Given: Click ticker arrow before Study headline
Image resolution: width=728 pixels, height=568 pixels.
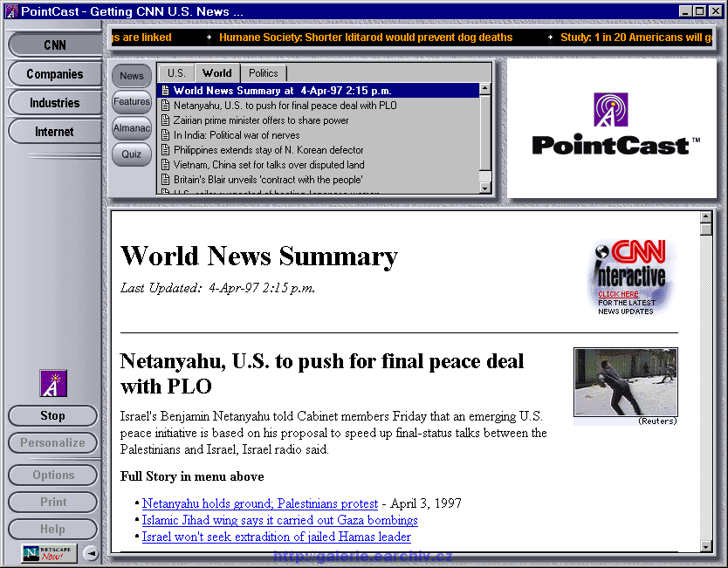Looking at the screenshot, I should [x=550, y=38].
